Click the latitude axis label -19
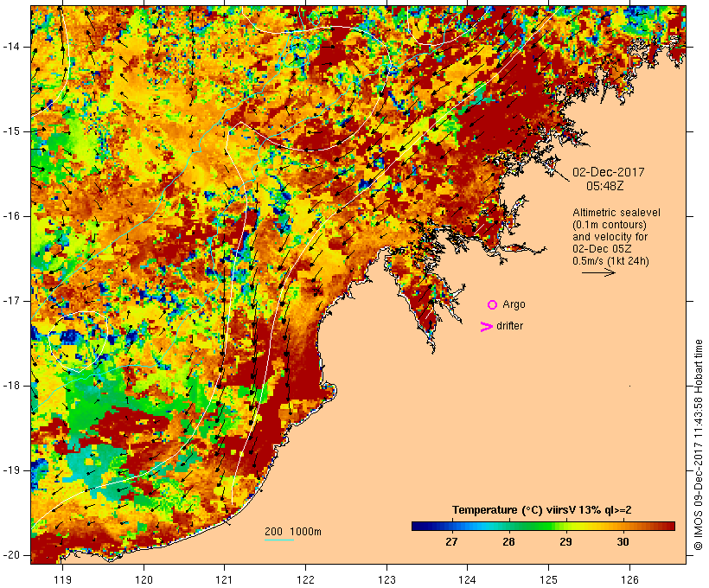 [x=11, y=470]
